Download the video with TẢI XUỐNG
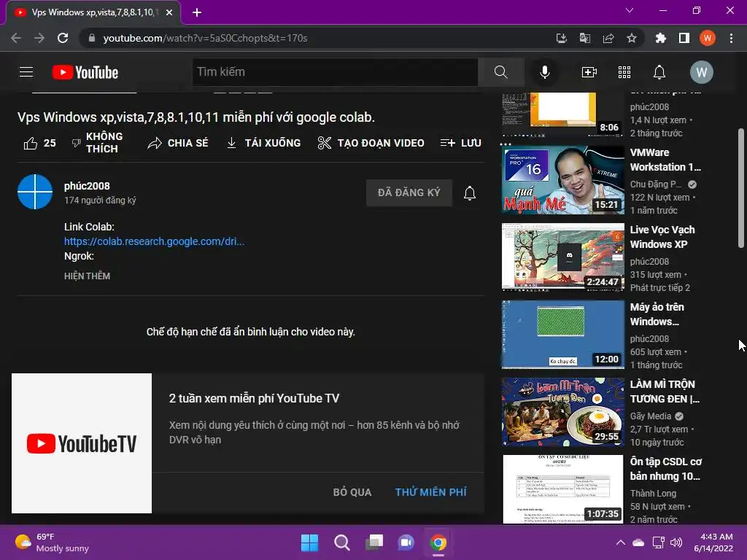 point(263,143)
